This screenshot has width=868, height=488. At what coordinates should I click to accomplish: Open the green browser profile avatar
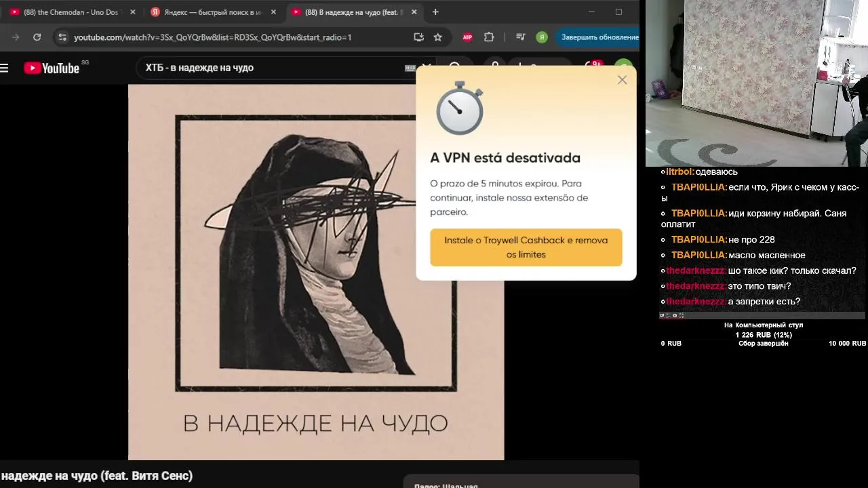point(542,37)
